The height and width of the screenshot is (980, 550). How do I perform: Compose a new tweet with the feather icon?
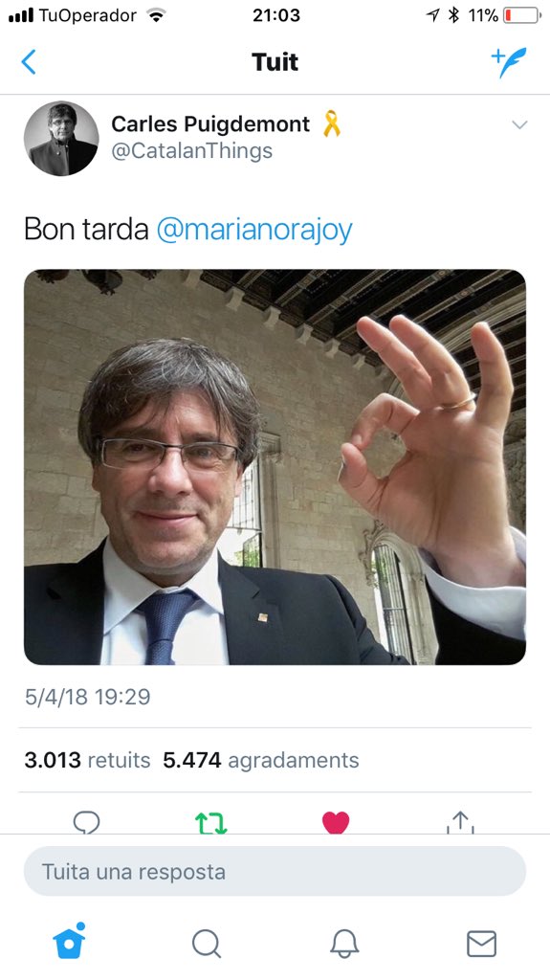509,62
